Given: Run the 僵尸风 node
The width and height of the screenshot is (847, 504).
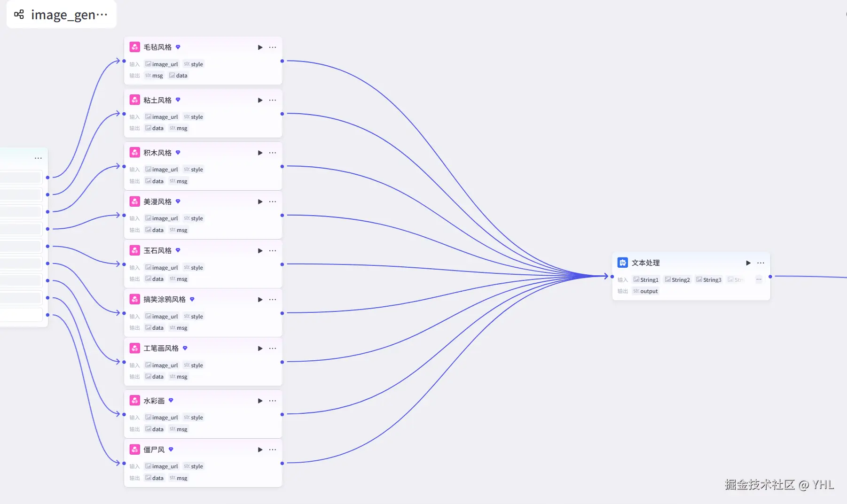Looking at the screenshot, I should click(260, 450).
